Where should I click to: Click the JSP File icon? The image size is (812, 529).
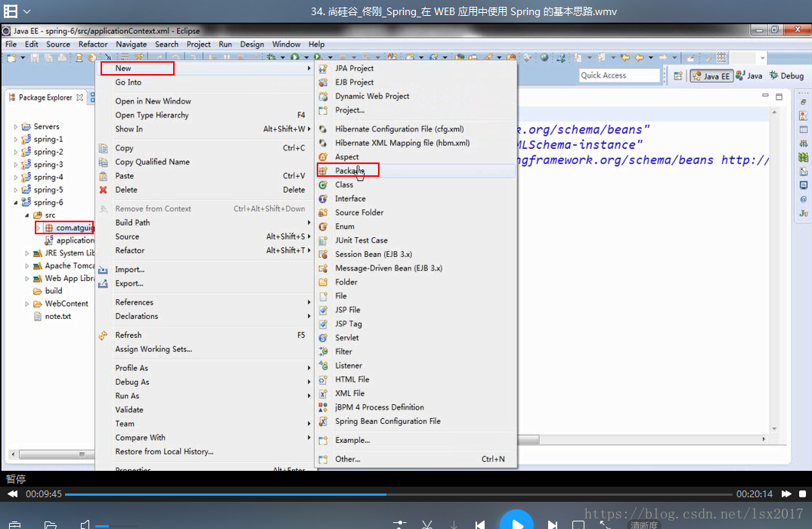[x=323, y=310]
